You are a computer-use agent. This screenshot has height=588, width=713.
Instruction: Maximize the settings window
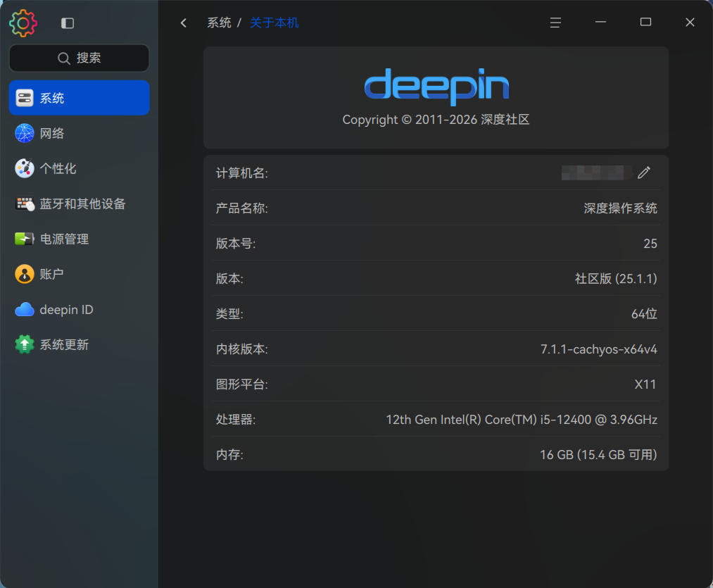645,22
